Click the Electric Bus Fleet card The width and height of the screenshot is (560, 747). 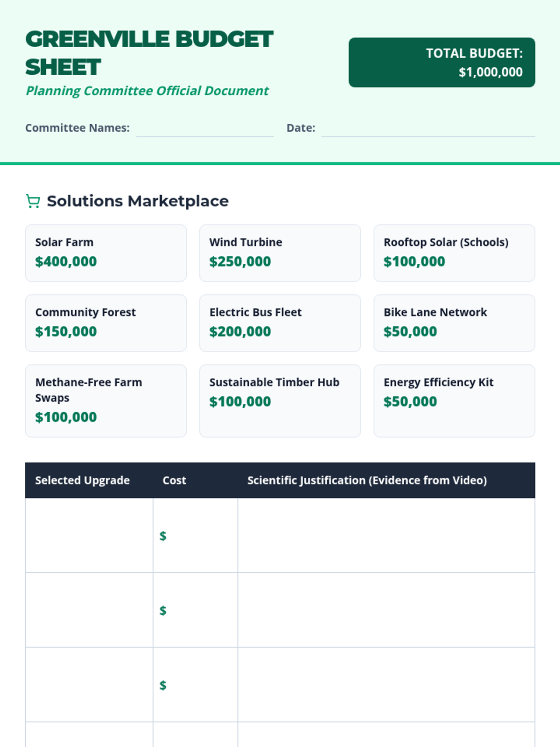[280, 323]
